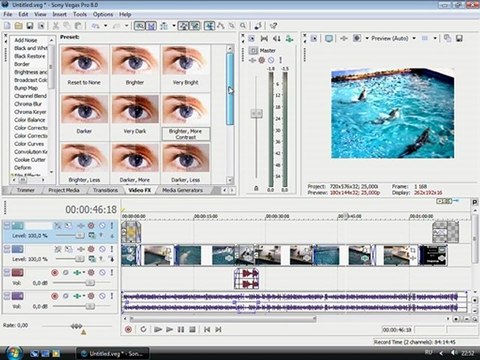Arm audio track 3 for record
This screenshot has width=480, height=360.
point(55,273)
